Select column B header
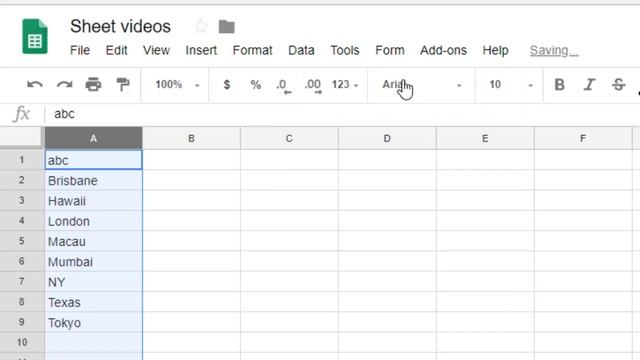 point(191,138)
